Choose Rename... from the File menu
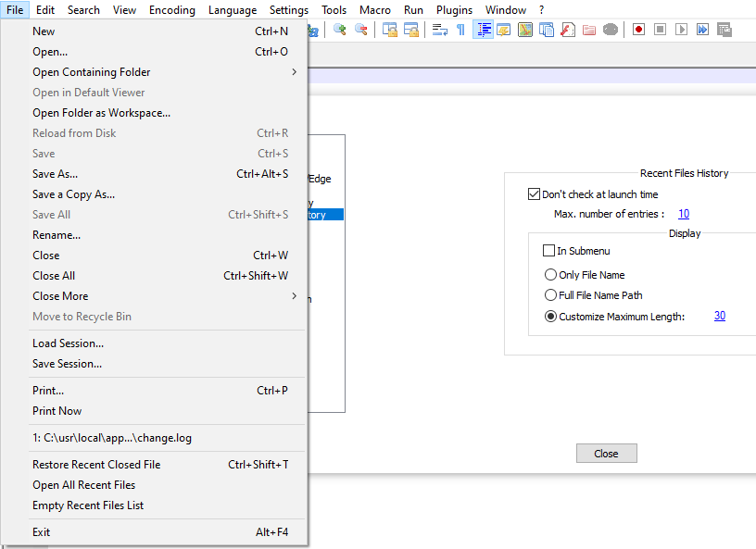Image resolution: width=756 pixels, height=549 pixels. click(x=154, y=235)
